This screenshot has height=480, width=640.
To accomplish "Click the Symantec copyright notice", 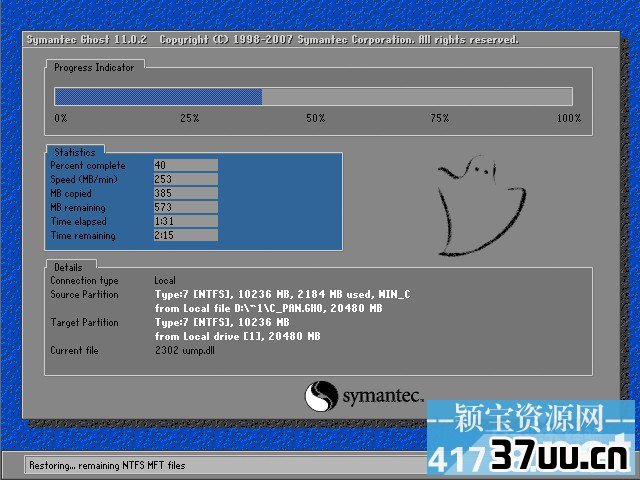I will click(339, 40).
